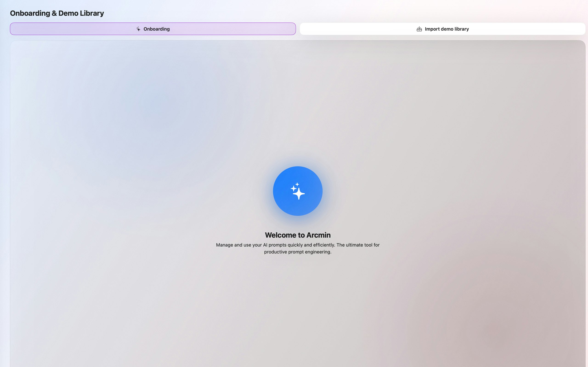Click the medium left sparkle in the blue circle
The height and width of the screenshot is (367, 588).
[x=294, y=188]
